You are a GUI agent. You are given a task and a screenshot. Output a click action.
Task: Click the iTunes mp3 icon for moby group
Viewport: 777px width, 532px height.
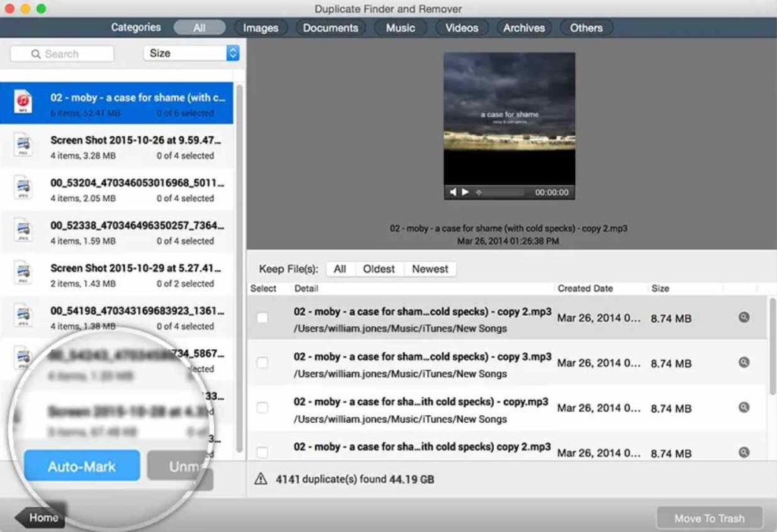pyautogui.click(x=23, y=102)
